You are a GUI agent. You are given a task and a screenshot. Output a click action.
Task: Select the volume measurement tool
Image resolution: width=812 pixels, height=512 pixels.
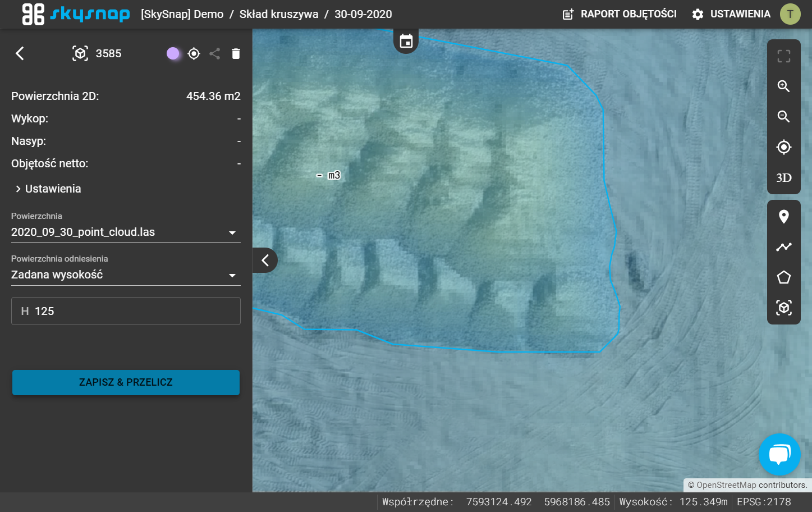(784, 308)
